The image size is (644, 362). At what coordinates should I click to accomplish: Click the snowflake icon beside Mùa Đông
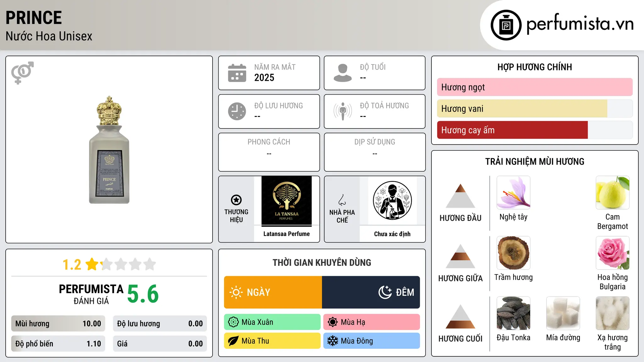tap(333, 341)
